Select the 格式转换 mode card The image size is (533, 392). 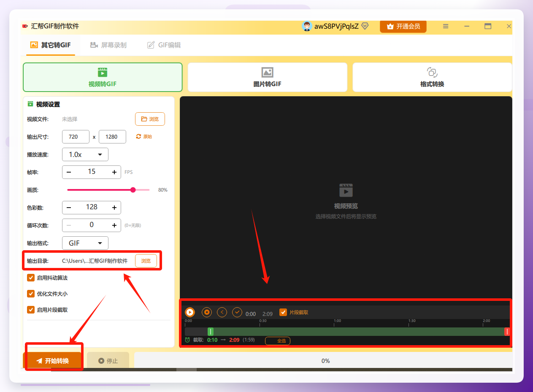click(x=432, y=77)
